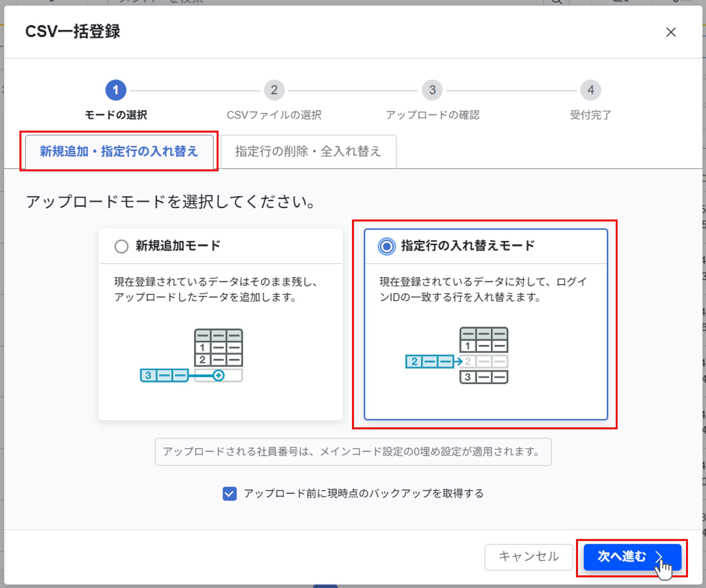Open the 新規追加・指定行の入れ替え tab
The width and height of the screenshot is (706, 588).
(x=119, y=152)
